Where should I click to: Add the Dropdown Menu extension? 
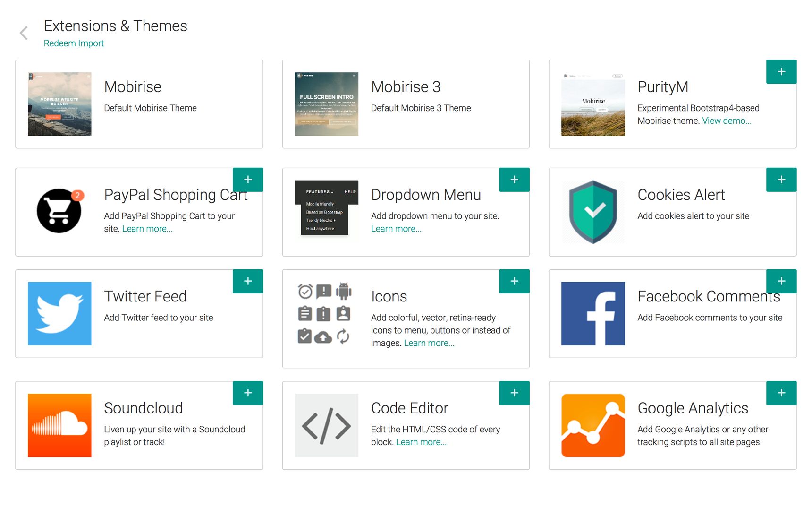coord(514,180)
